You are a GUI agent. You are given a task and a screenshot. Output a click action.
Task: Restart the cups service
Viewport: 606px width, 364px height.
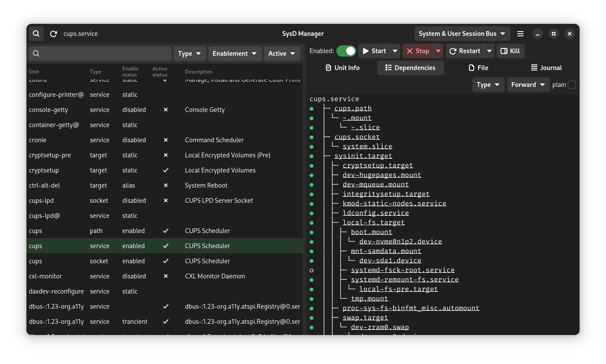point(465,51)
